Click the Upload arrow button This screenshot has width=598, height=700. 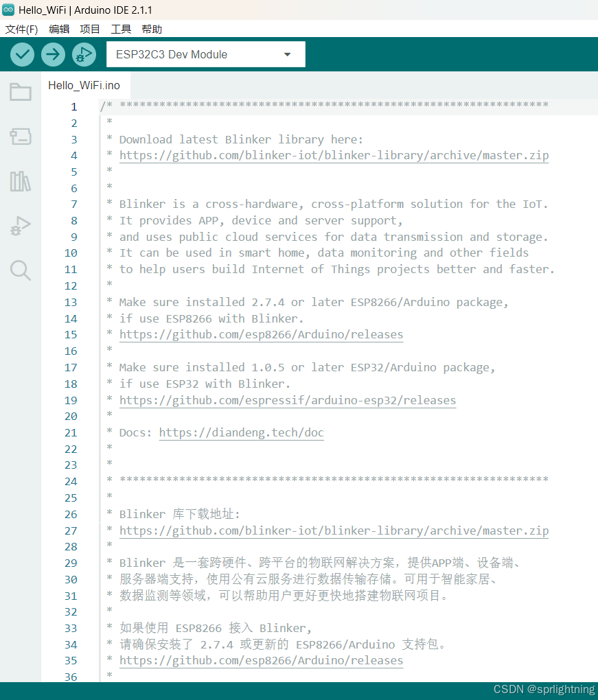[x=53, y=54]
